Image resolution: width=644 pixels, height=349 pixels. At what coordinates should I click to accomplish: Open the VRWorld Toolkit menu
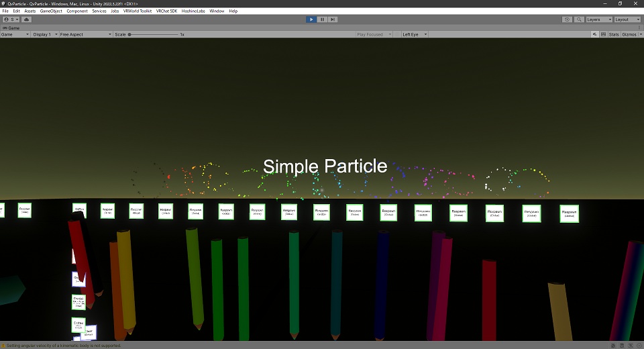[x=138, y=11]
